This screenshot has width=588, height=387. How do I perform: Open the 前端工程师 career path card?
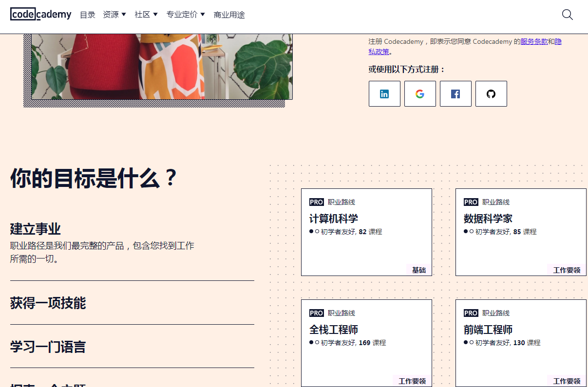521,343
